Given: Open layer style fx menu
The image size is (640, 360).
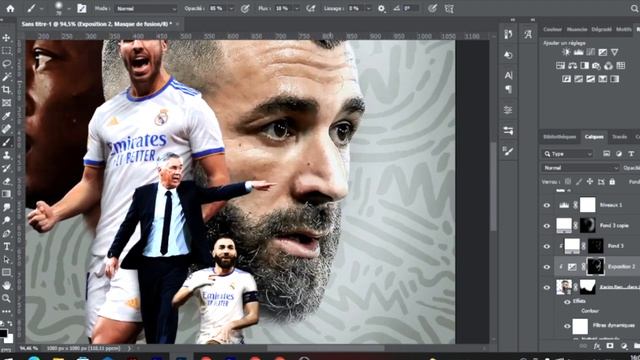Looking at the screenshot, I should click(x=597, y=346).
